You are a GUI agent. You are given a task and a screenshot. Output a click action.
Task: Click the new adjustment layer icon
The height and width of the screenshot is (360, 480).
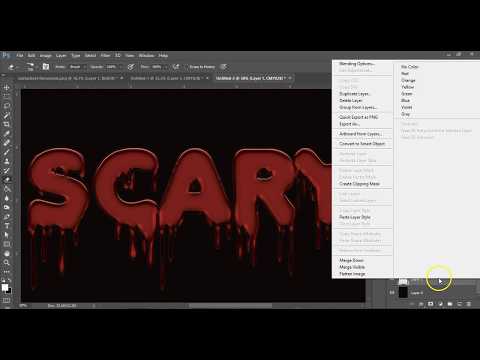tap(440, 304)
